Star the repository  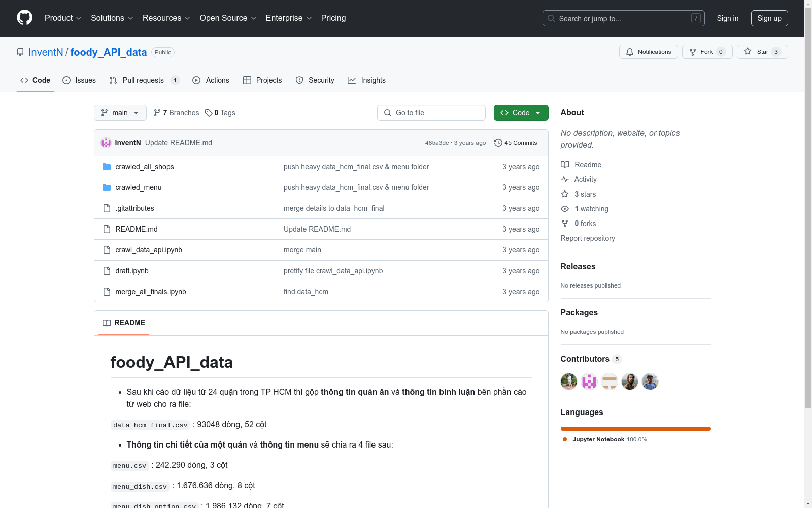tap(762, 52)
